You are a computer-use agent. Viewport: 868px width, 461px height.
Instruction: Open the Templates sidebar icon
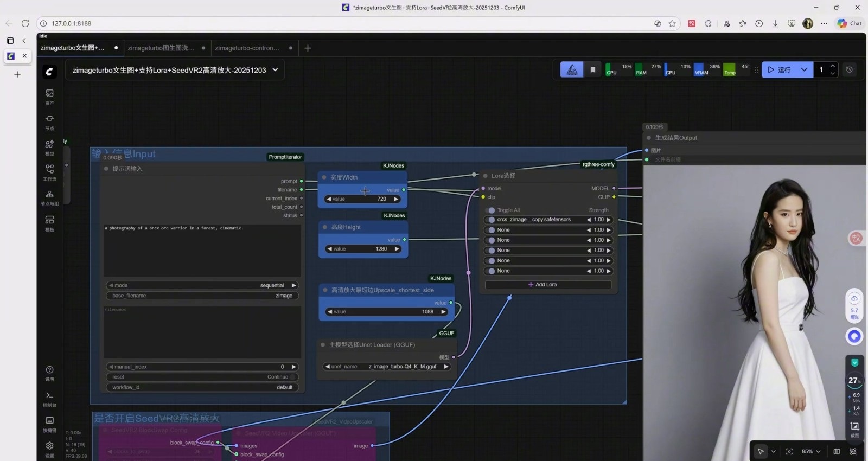[x=49, y=222]
